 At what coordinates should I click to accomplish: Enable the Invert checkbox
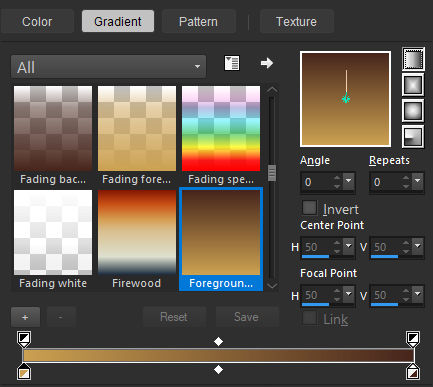pos(309,208)
